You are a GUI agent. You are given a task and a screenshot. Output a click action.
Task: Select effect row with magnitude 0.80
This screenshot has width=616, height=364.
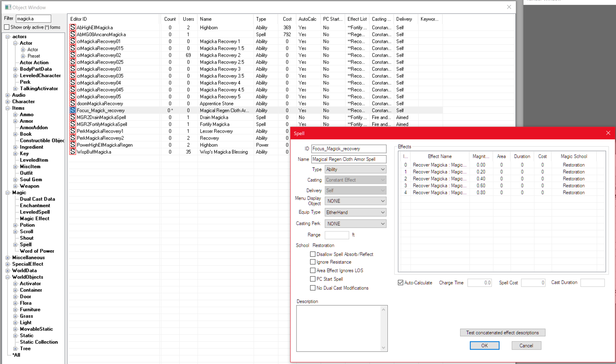click(501, 192)
